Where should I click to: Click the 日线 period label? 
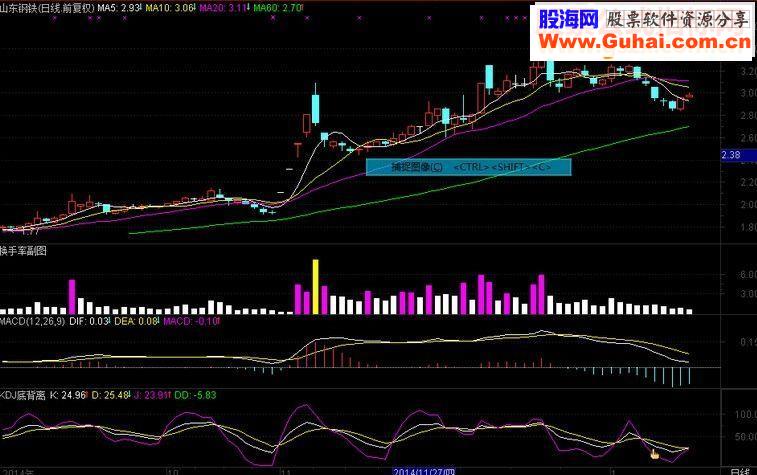coord(740,471)
